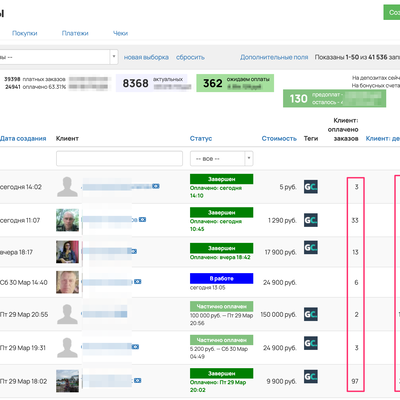The height and width of the screenshot is (400, 400).
Task: Click the 'Сб 30 Мар 14:40' creation date
Action: click(24, 282)
